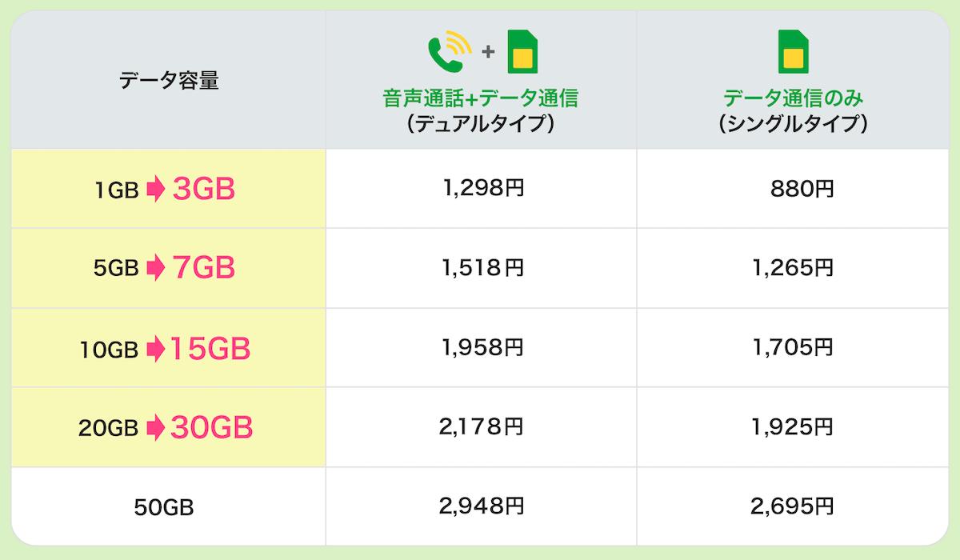Click the pink arrow next to 5GB
This screenshot has width=960, height=560.
pos(154,268)
